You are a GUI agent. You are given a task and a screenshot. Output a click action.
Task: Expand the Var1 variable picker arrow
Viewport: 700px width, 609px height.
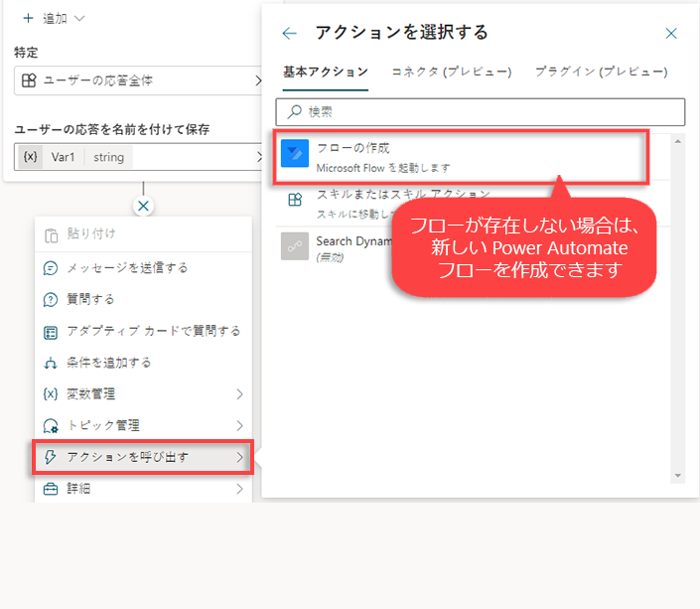(259, 157)
